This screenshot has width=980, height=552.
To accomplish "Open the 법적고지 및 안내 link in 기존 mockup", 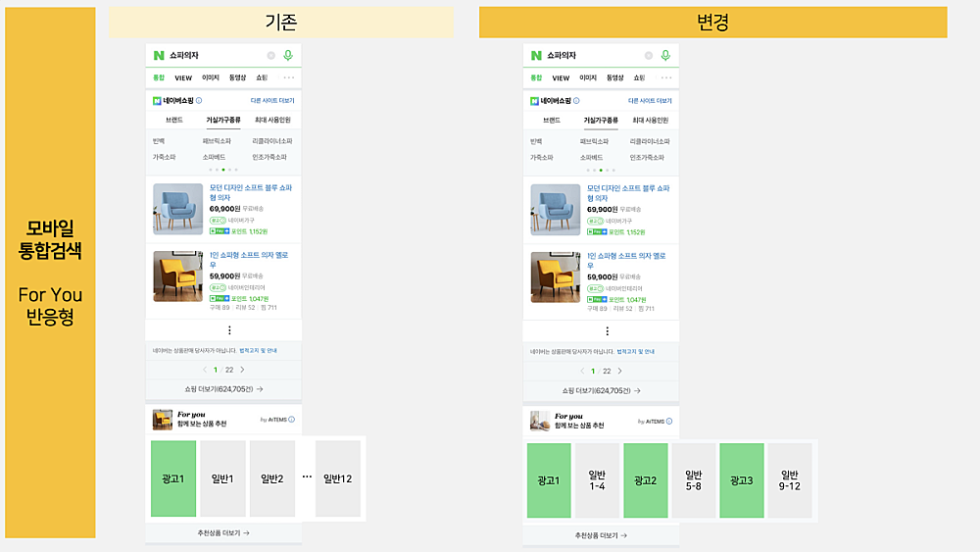I will point(258,351).
